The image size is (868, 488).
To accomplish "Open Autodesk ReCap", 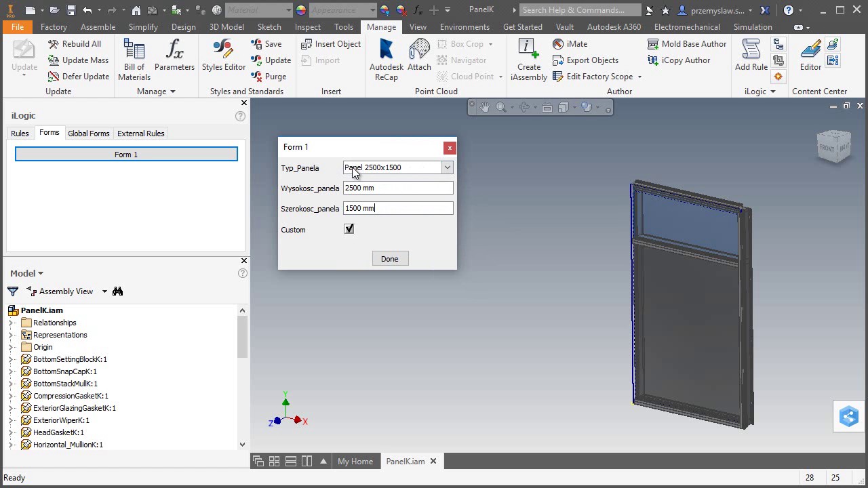I will (x=387, y=60).
